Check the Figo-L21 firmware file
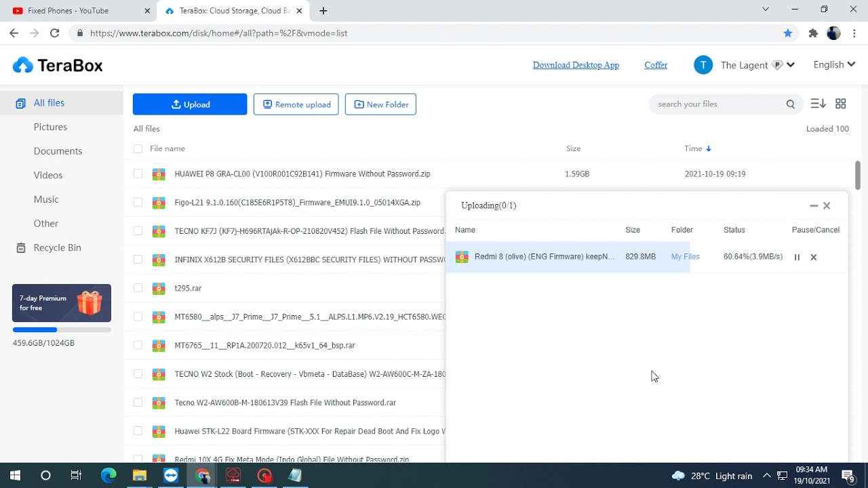Image resolution: width=868 pixels, height=488 pixels. 138,203
